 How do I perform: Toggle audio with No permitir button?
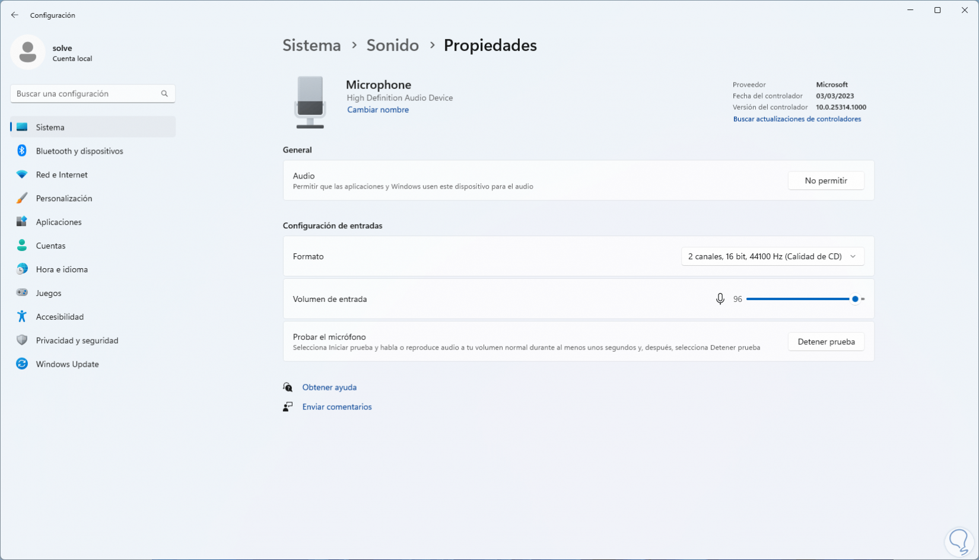(x=825, y=180)
